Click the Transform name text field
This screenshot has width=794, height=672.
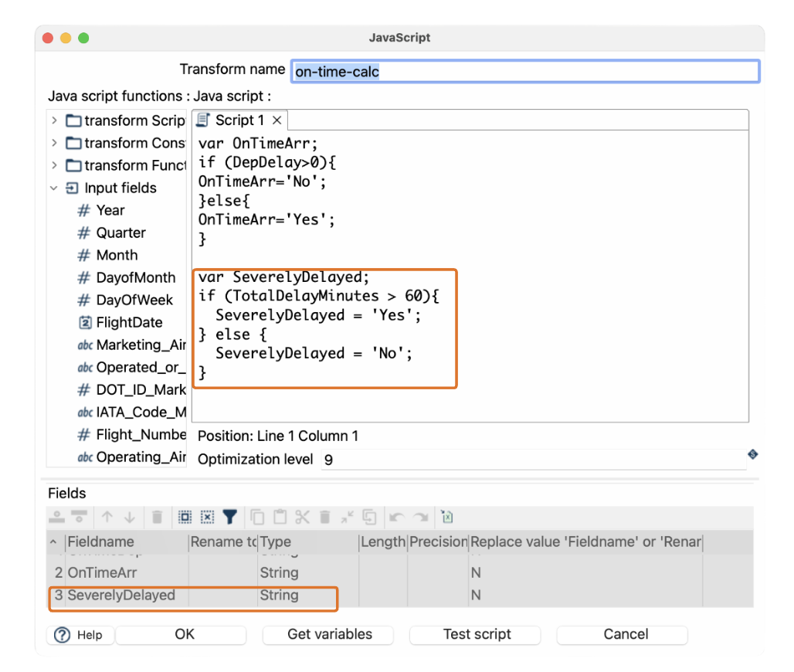click(525, 71)
